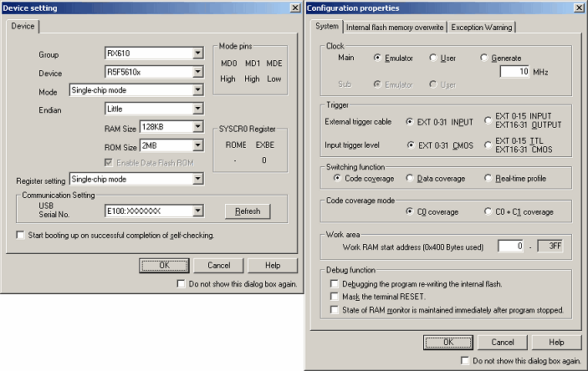Screen dimensions: 588x371
Task: Expand the Endian combo box
Action: pyautogui.click(x=197, y=108)
